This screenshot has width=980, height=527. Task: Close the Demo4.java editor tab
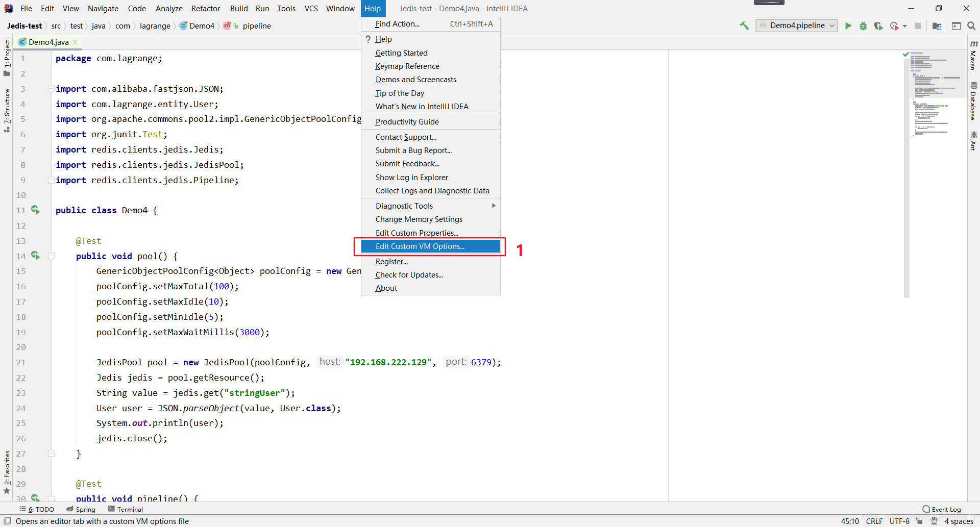[75, 42]
